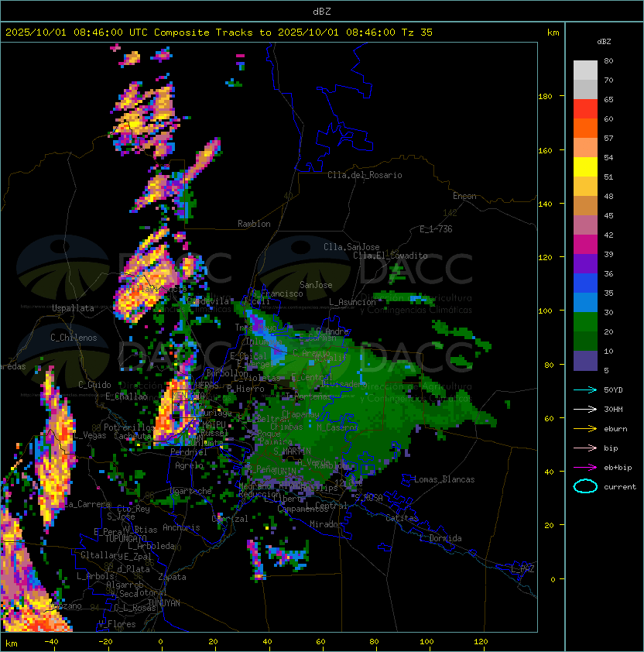
Task: Click the yellow eburn arrow legend icon
Action: [585, 429]
